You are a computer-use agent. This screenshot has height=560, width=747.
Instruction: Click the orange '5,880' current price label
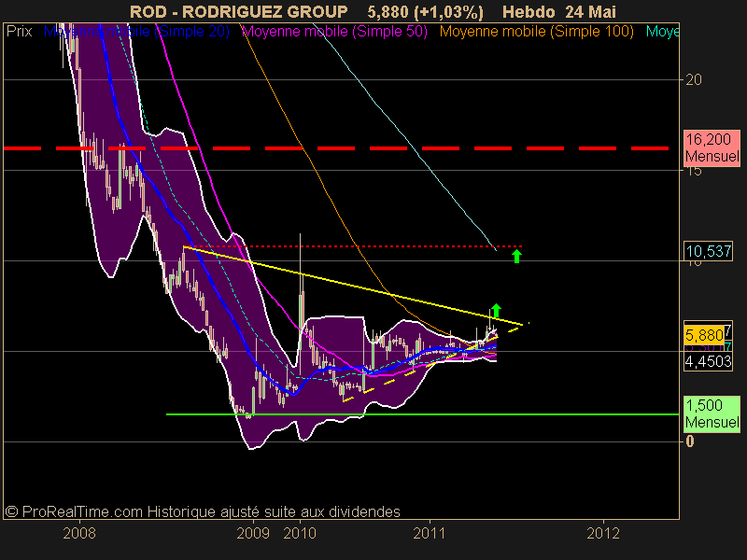[x=704, y=335]
